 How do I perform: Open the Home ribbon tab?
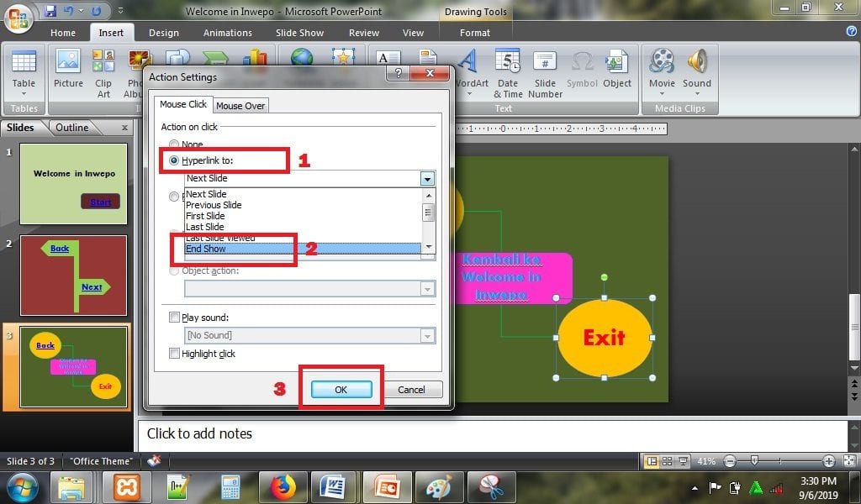click(63, 33)
